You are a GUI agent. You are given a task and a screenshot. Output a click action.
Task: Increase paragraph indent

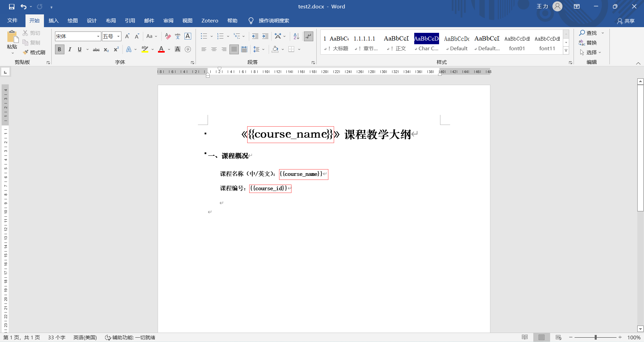265,36
